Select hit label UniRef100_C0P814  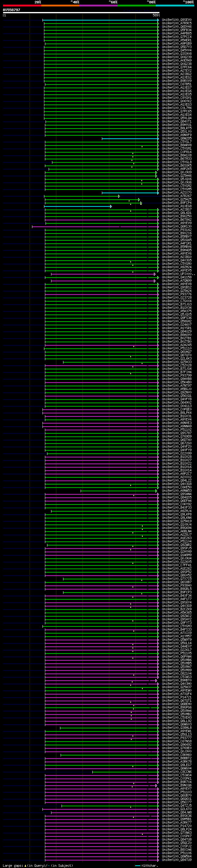point(176,152)
